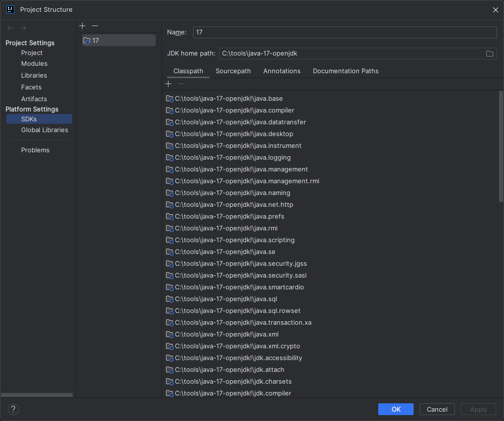Select SDKs under Platform Settings
Viewport: 504px width, 421px height.
point(39,119)
